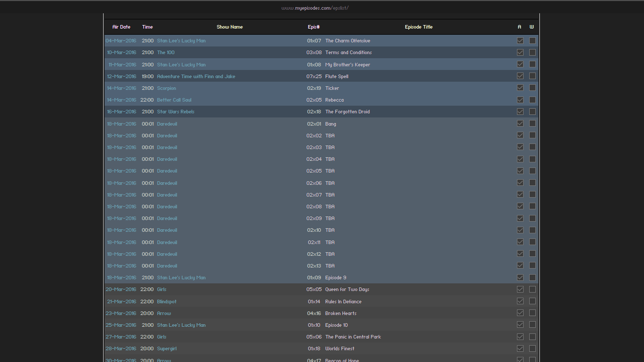Select the date 16-Mar-2016

[121, 112]
